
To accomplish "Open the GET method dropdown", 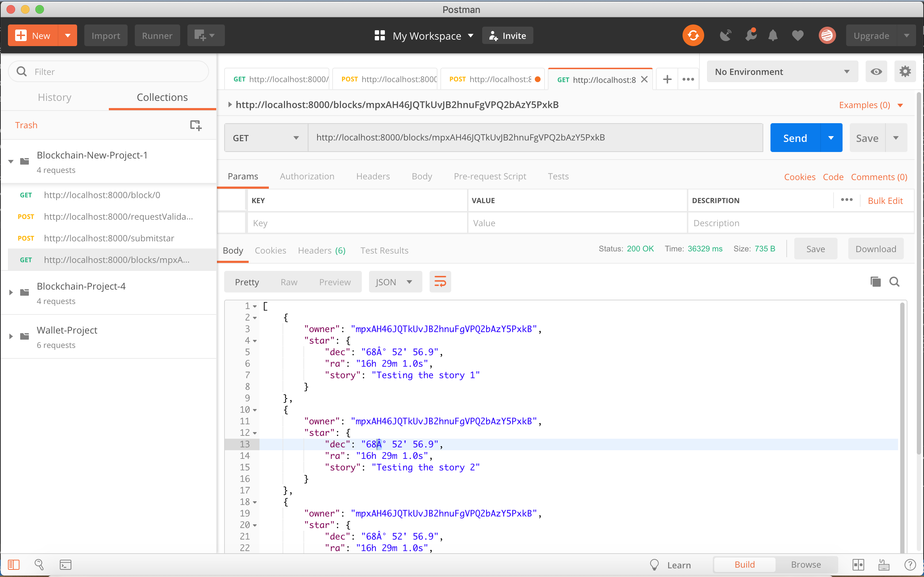I will click(x=266, y=138).
